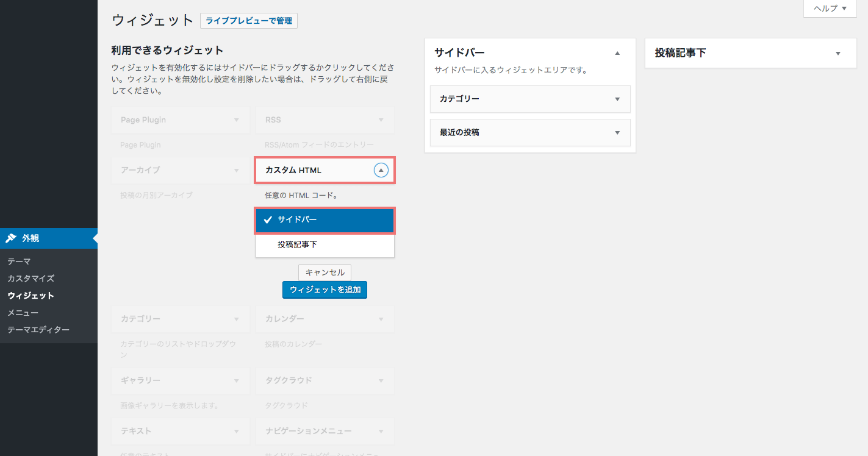This screenshot has width=868, height=456.
Task: Click the ナビゲーションメニュー widget title
Action: pos(309,431)
